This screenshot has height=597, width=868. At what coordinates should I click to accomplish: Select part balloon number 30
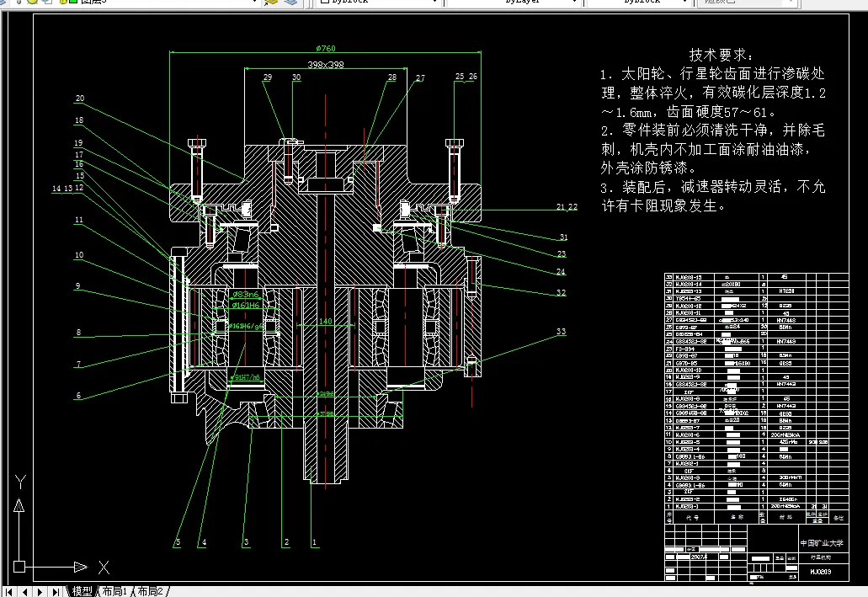click(296, 77)
